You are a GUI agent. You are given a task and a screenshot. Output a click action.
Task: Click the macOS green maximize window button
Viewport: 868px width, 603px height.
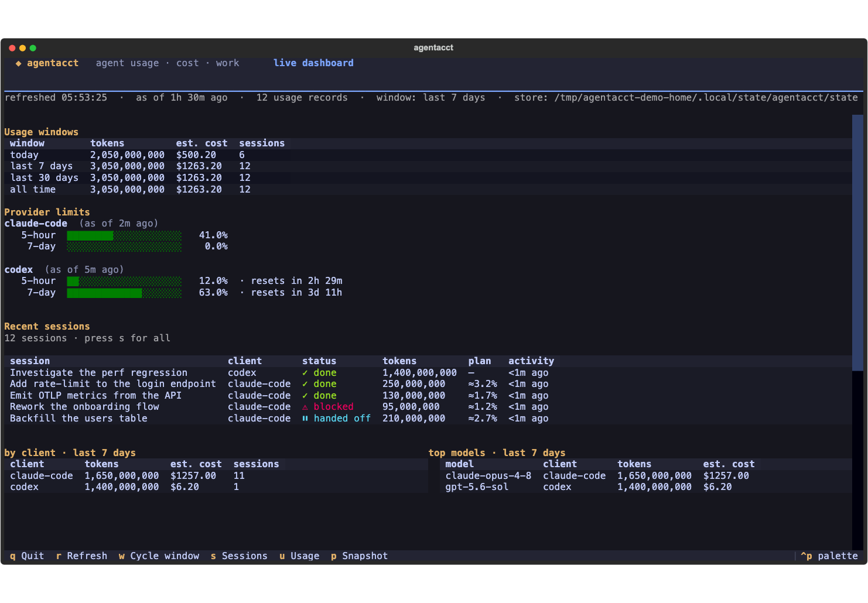[x=33, y=48]
